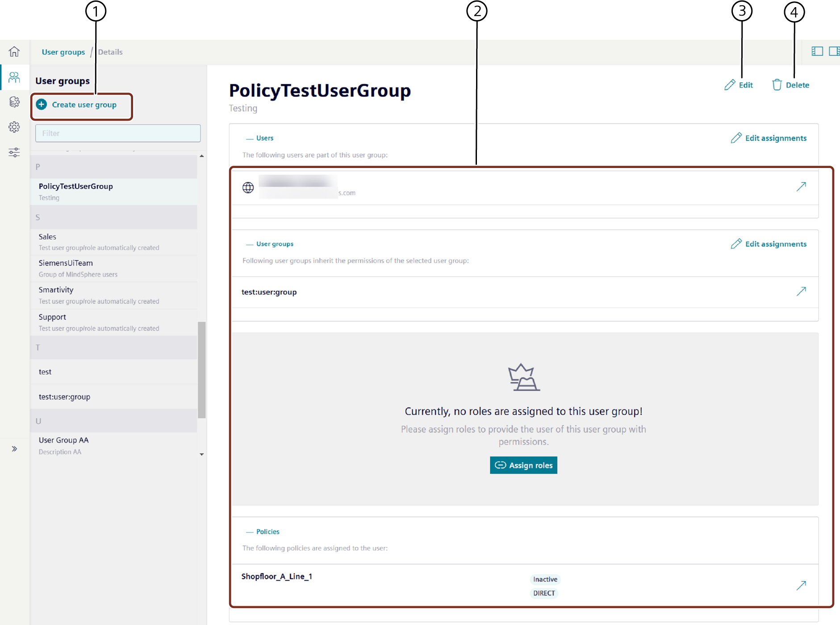840x625 pixels.
Task: Focus the Filter input field
Action: pos(118,133)
